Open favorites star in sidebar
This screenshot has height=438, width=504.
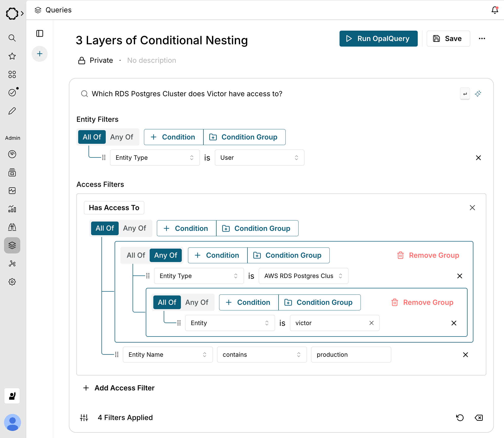[x=12, y=56]
